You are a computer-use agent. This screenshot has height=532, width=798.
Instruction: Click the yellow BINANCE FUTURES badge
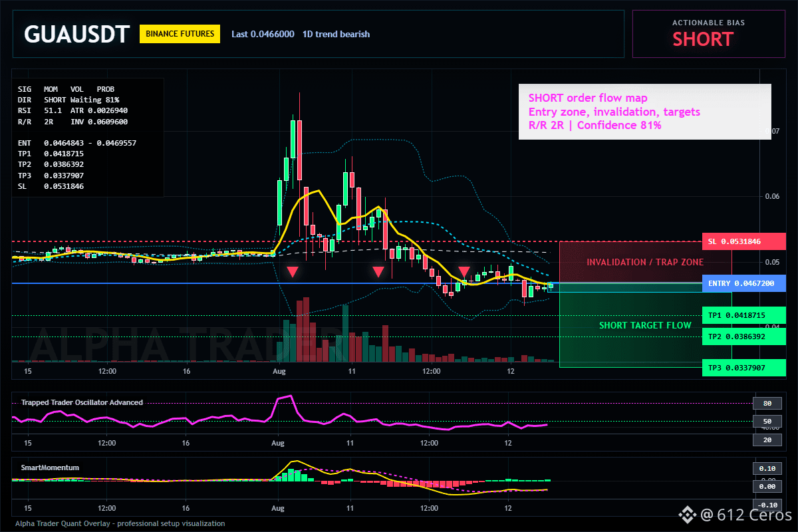click(180, 34)
